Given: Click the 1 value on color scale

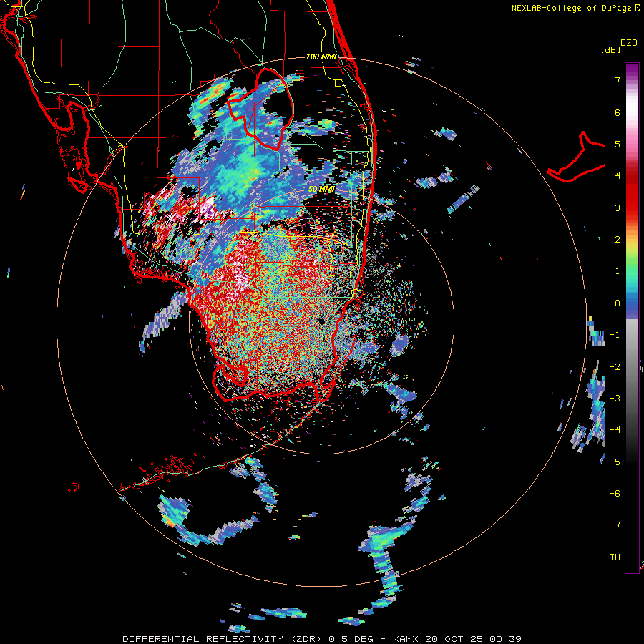Looking at the screenshot, I should tap(618, 271).
